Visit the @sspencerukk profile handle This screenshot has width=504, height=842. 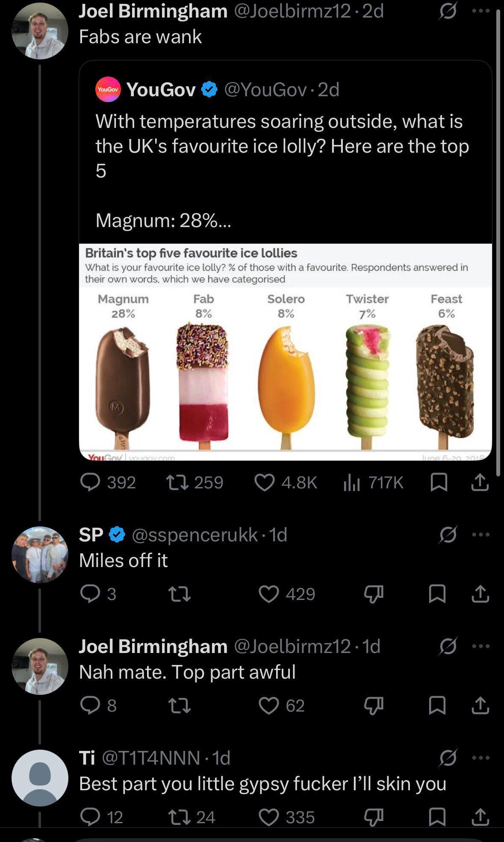[x=195, y=535]
